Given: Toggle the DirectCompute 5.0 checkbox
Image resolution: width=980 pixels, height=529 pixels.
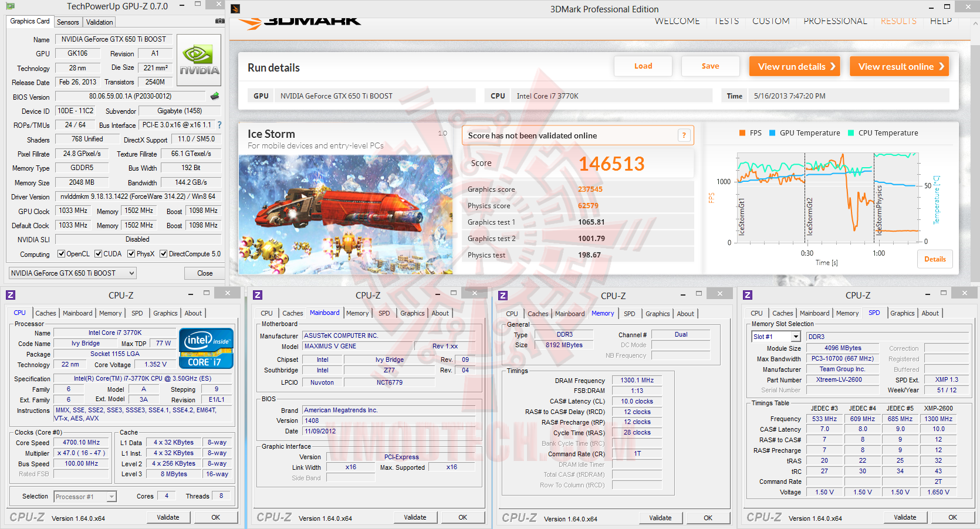Looking at the screenshot, I should click(x=164, y=254).
